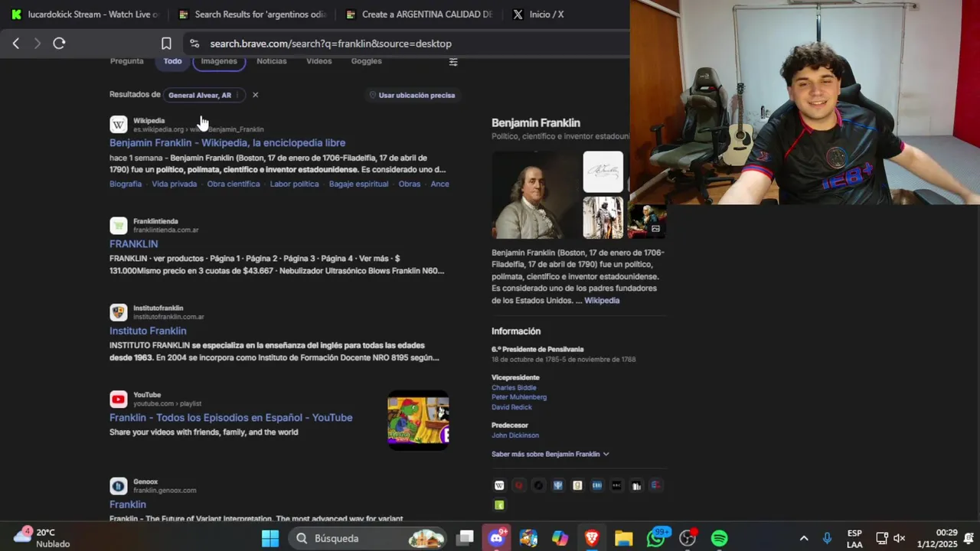
Task: Open the General Alvear, AR location dropdown
Action: (204, 95)
